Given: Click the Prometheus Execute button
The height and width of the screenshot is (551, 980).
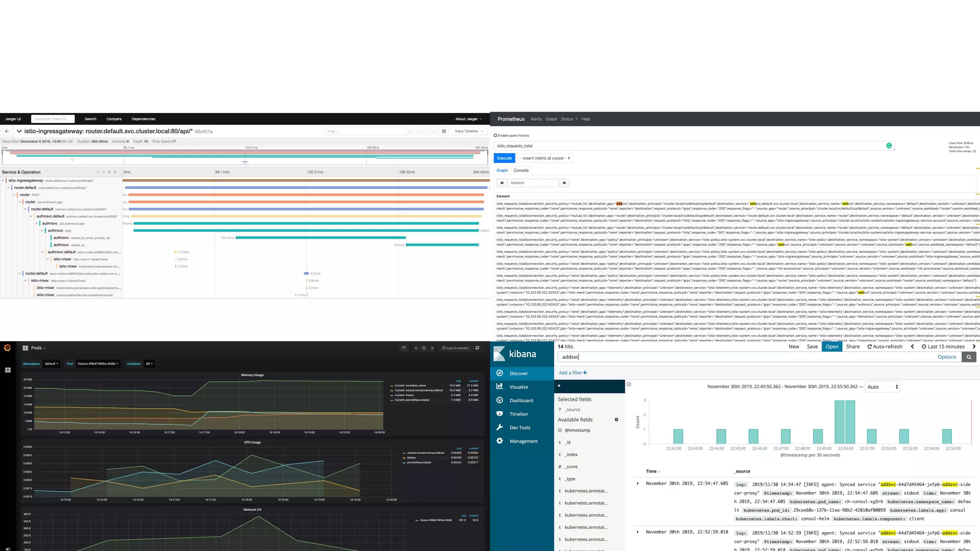Looking at the screenshot, I should [x=504, y=158].
